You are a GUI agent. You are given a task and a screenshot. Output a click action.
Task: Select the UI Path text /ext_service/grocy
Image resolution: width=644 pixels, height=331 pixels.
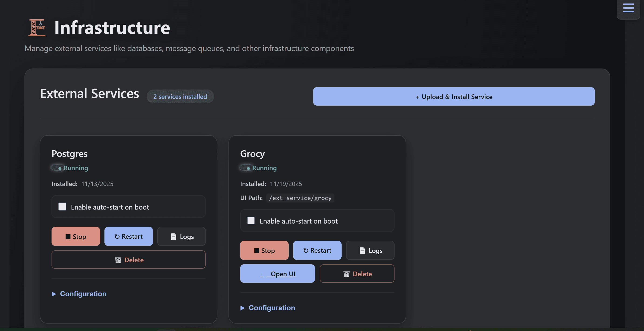point(300,198)
